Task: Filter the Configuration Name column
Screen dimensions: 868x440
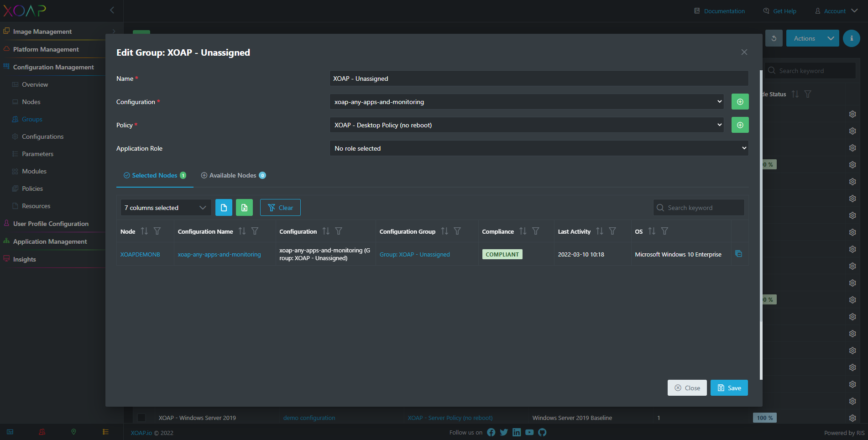Action: [x=255, y=231]
